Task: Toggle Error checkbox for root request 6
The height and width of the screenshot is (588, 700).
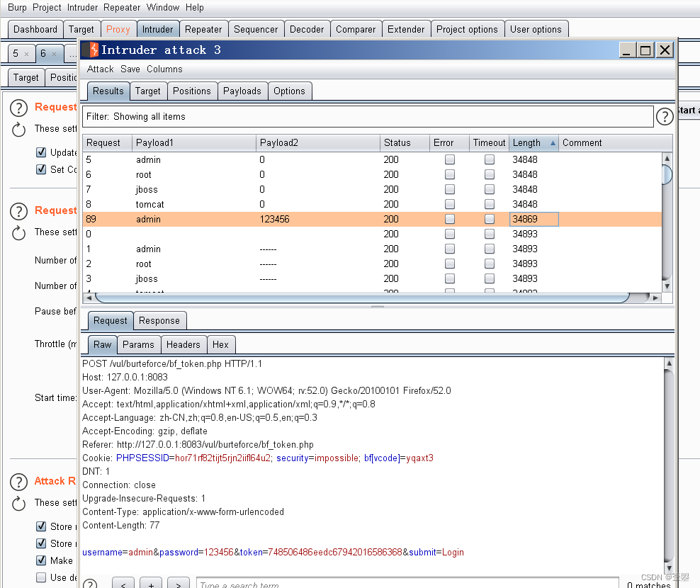Action: click(450, 174)
